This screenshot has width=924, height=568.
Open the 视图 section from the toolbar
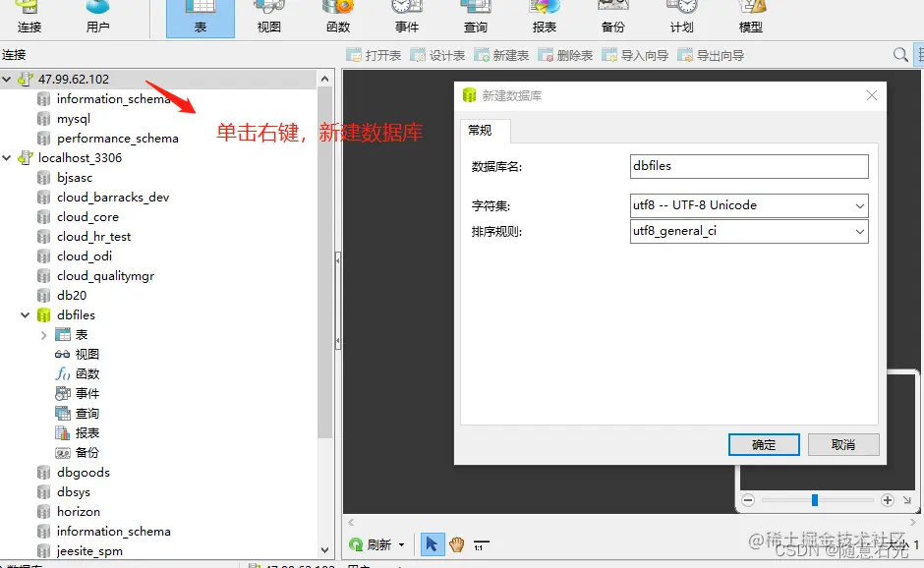point(268,20)
